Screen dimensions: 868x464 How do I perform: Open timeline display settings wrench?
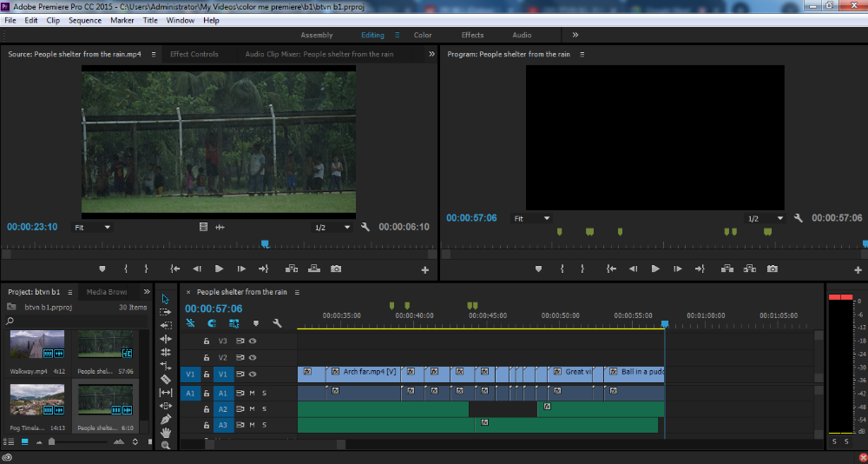point(278,323)
